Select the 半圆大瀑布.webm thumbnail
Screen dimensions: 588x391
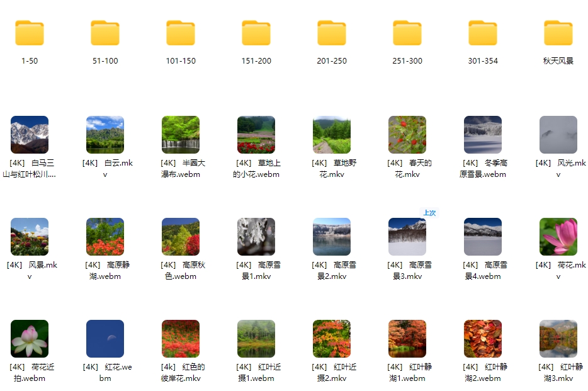pos(181,135)
